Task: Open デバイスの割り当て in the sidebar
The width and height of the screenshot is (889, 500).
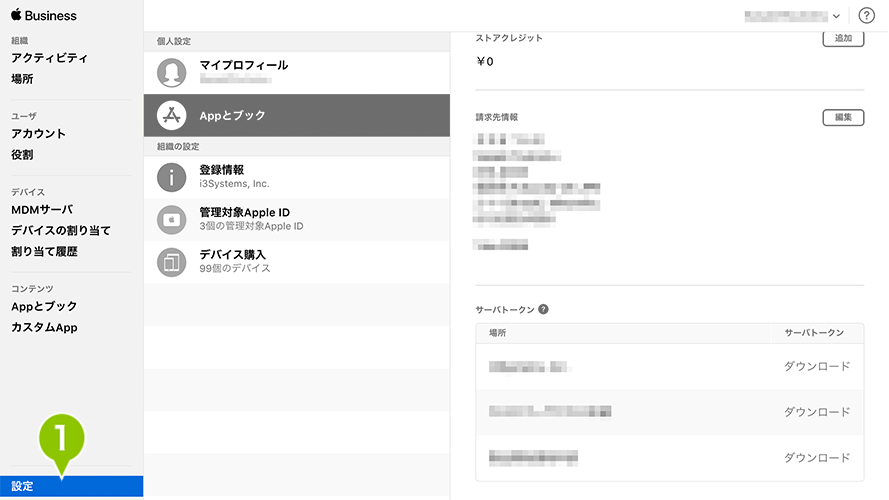Action: (x=61, y=231)
